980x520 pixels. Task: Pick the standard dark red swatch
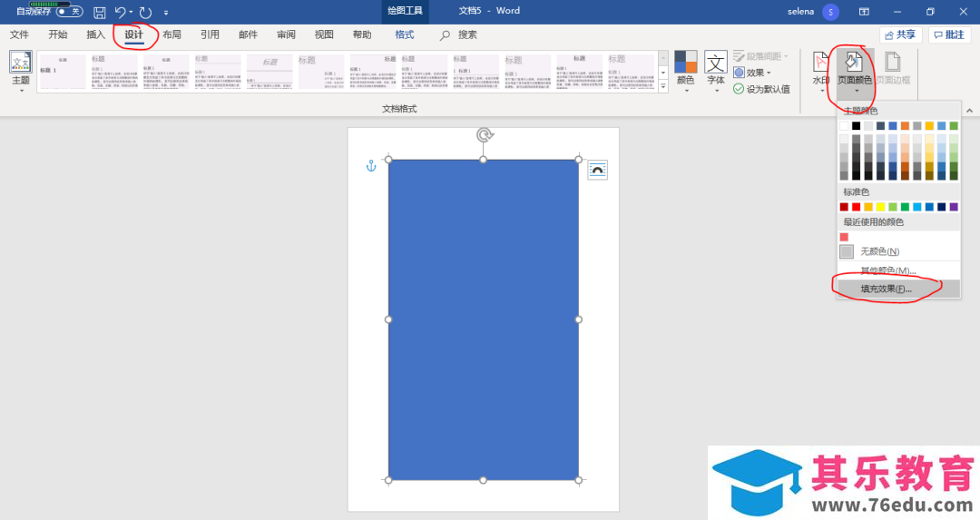click(x=845, y=207)
